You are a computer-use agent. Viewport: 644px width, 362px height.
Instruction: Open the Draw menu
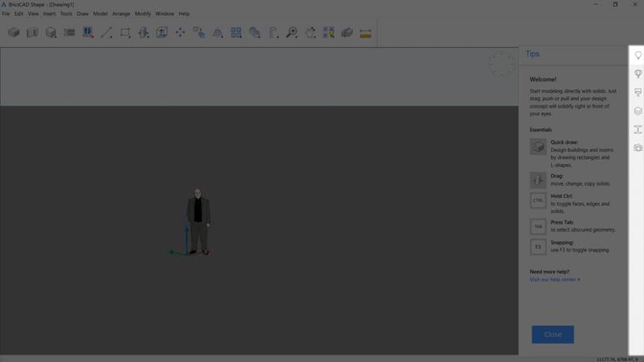tap(82, 13)
